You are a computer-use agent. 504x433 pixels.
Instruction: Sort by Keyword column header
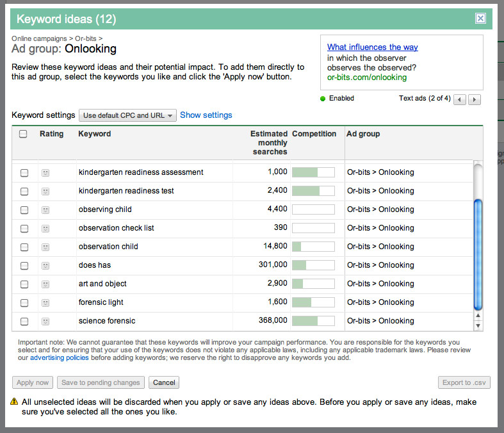pyautogui.click(x=95, y=134)
